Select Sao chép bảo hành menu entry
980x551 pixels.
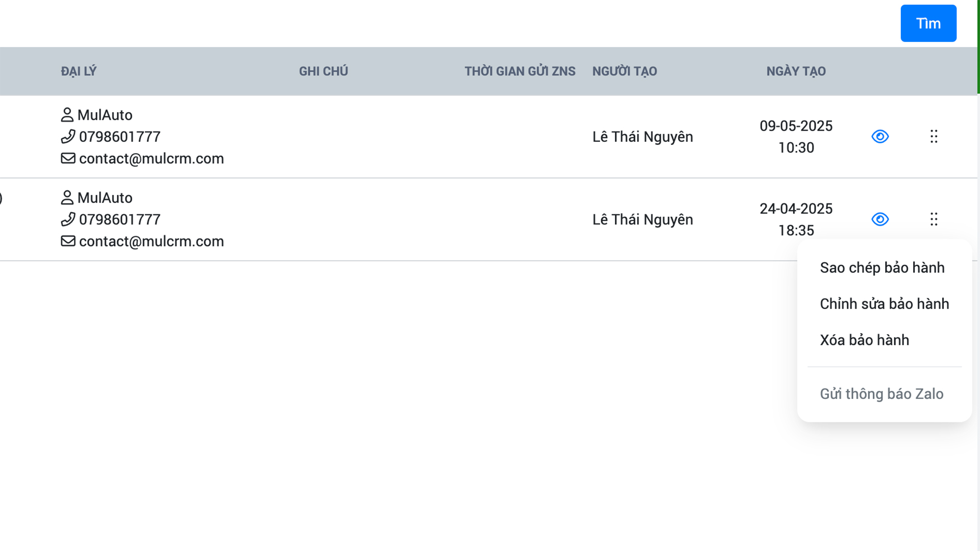point(882,268)
